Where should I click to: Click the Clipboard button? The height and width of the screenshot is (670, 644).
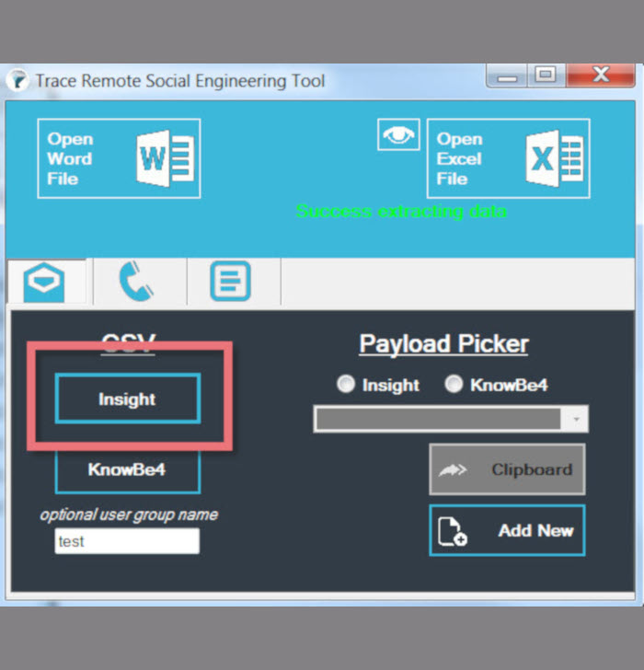coord(507,469)
